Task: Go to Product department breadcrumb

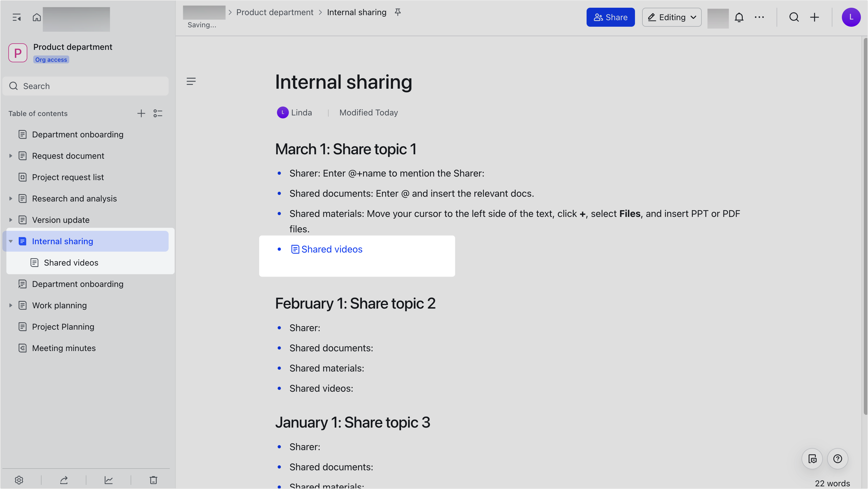Action: point(275,12)
